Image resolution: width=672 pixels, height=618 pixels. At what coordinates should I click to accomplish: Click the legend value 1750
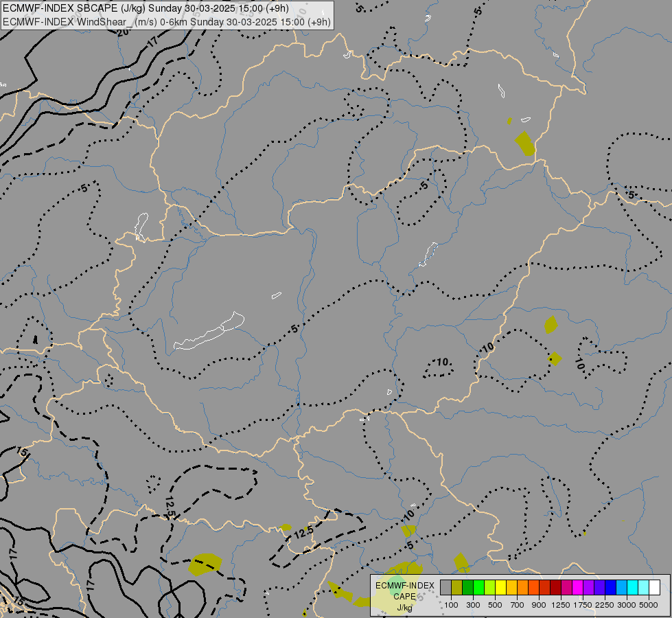pos(583,605)
